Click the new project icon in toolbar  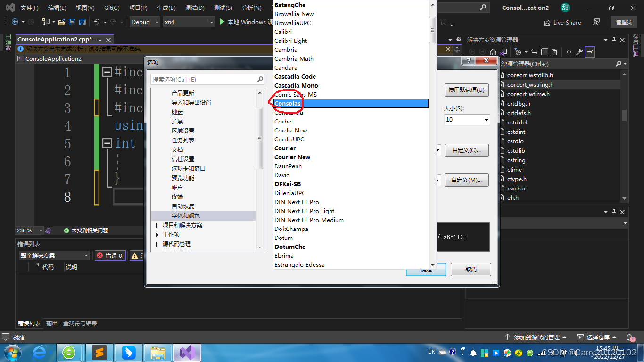tap(46, 22)
